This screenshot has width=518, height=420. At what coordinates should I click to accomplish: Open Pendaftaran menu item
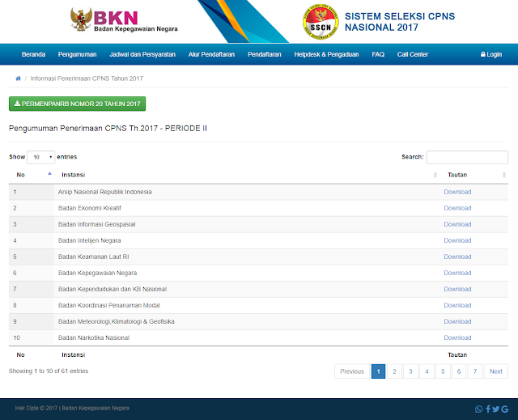[265, 54]
